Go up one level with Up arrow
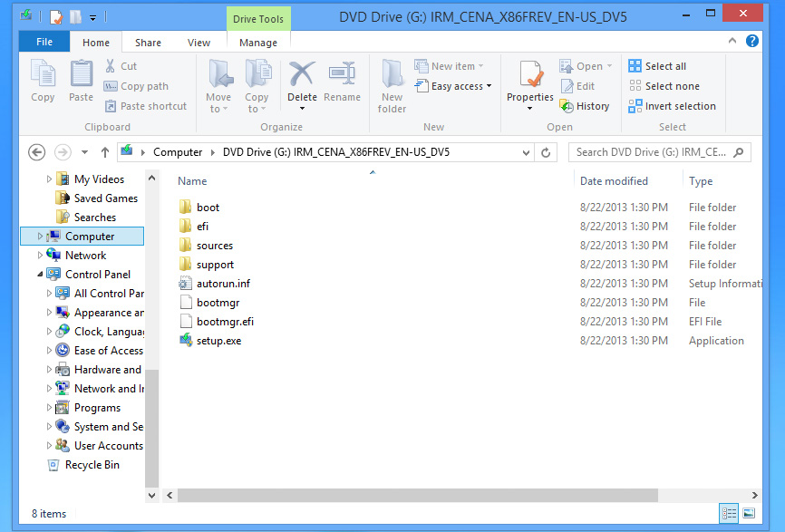The height and width of the screenshot is (532, 785). pyautogui.click(x=104, y=152)
